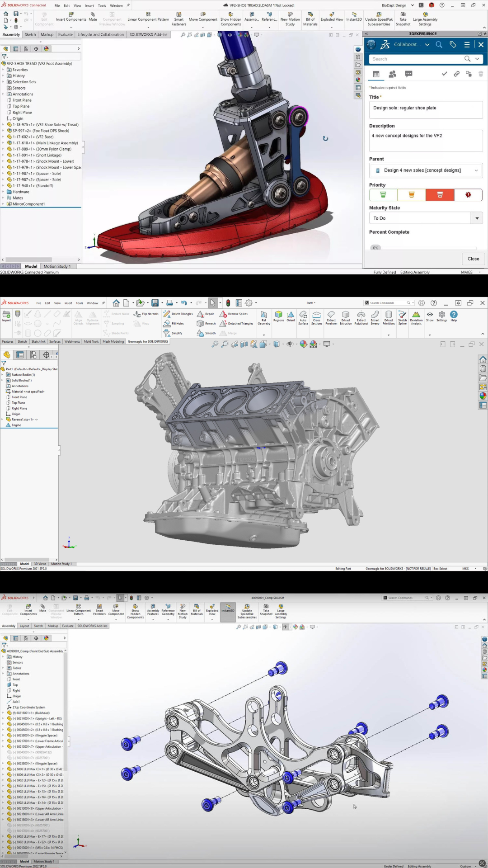Select the urgent priority option with red gear
The width and height of the screenshot is (488, 868).
[x=468, y=195]
